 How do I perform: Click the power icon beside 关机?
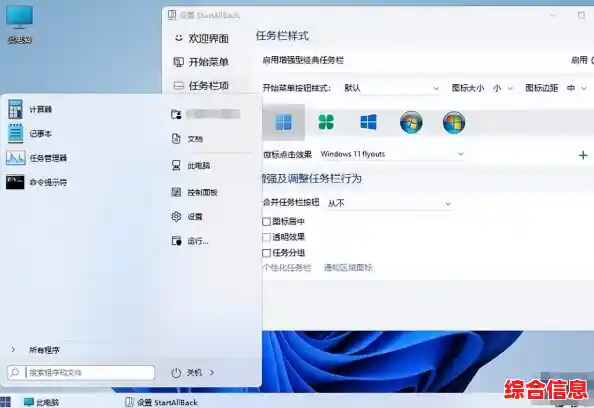point(176,373)
